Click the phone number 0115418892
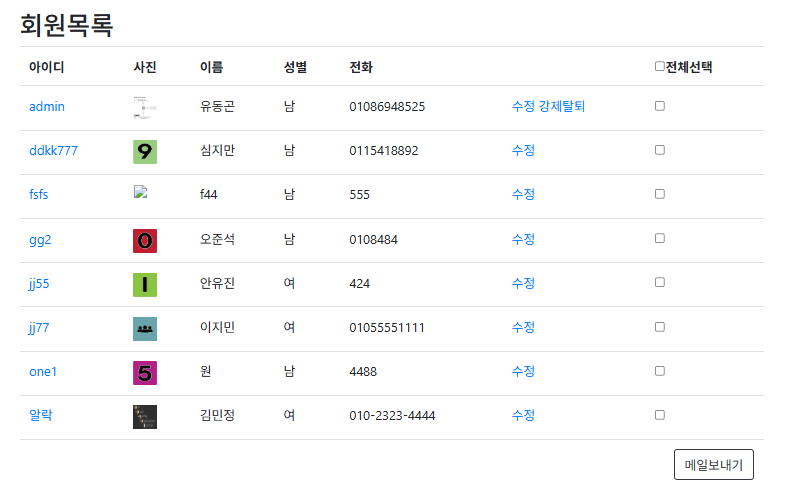The width and height of the screenshot is (787, 493). [x=383, y=151]
